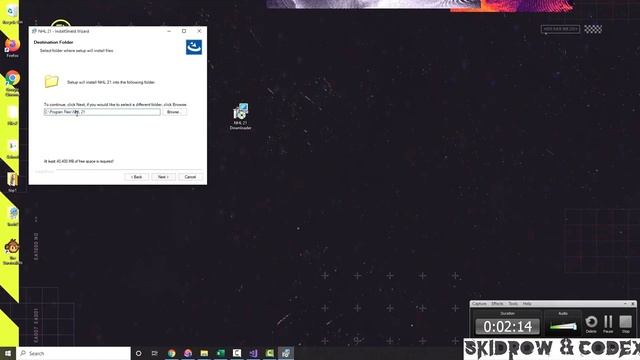Open File Explorer from the taskbar
This screenshot has width=640, height=360.
(x=204, y=353)
